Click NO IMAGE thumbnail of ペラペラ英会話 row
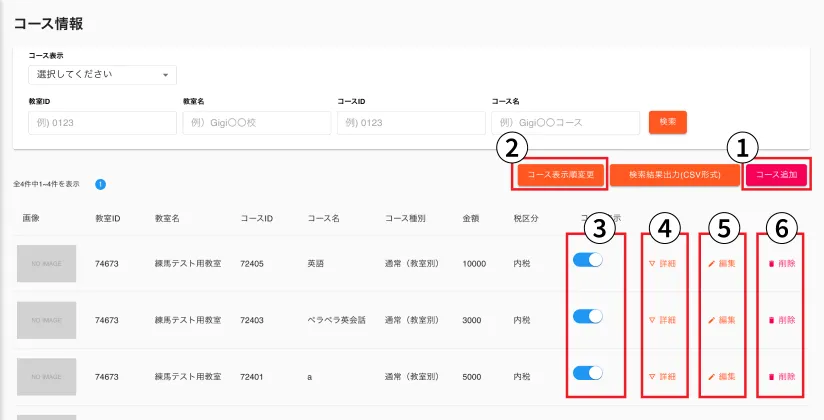The height and width of the screenshot is (420, 824). pos(46,320)
